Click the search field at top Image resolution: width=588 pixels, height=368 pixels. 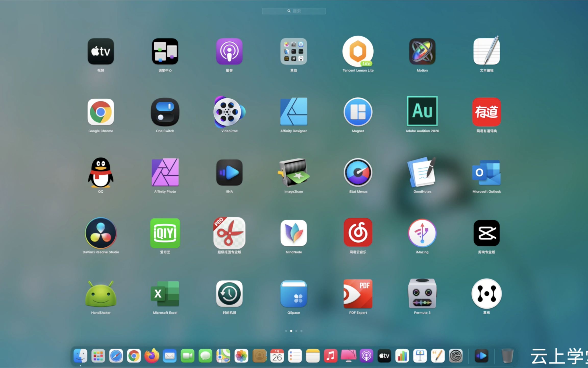tap(294, 10)
